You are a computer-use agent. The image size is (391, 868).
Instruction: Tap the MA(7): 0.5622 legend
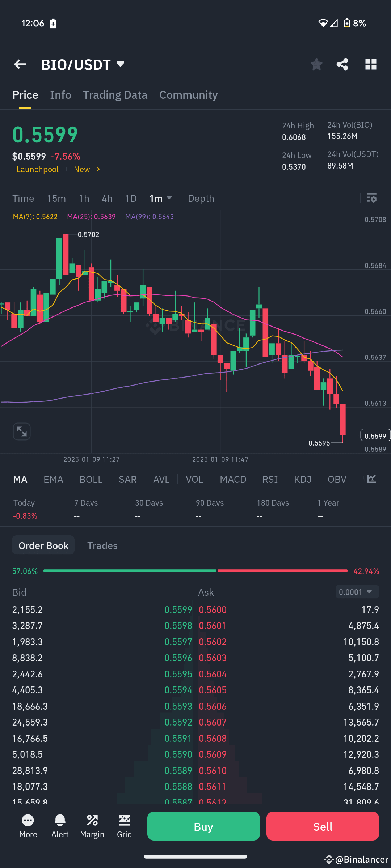35,217
